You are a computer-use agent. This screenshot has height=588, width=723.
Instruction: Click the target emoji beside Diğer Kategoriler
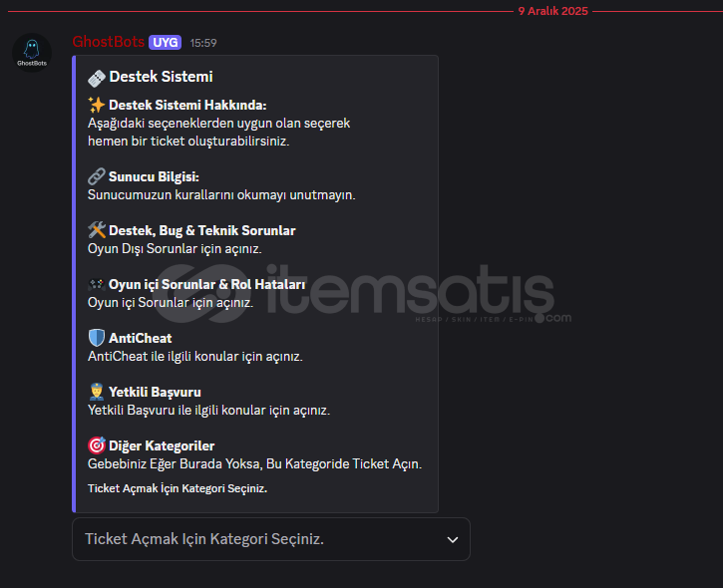(x=97, y=445)
